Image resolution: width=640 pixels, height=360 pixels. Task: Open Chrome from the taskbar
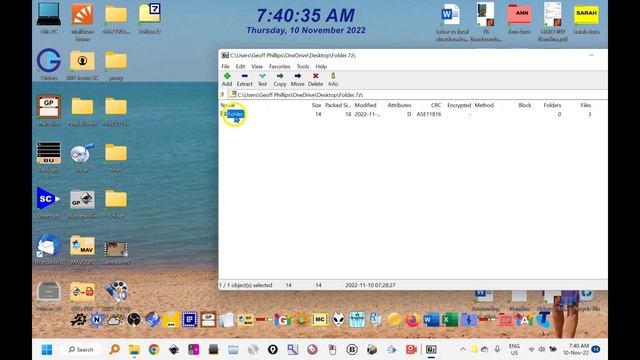click(x=154, y=350)
